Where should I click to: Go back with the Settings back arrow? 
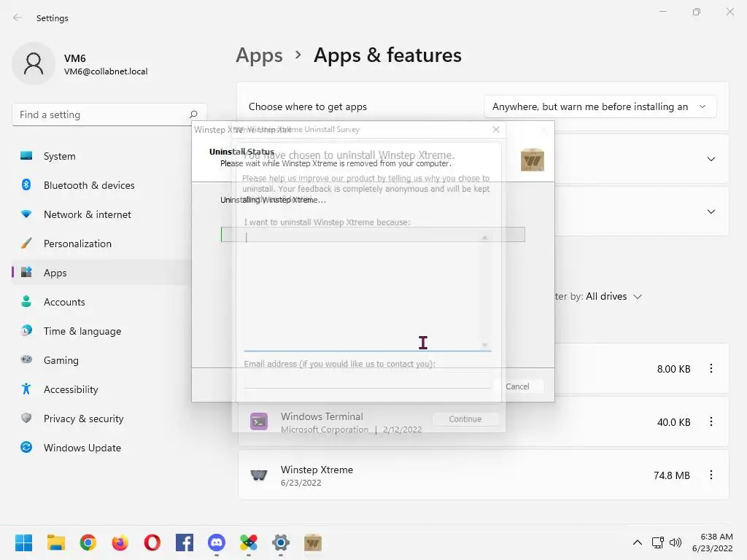coord(18,17)
